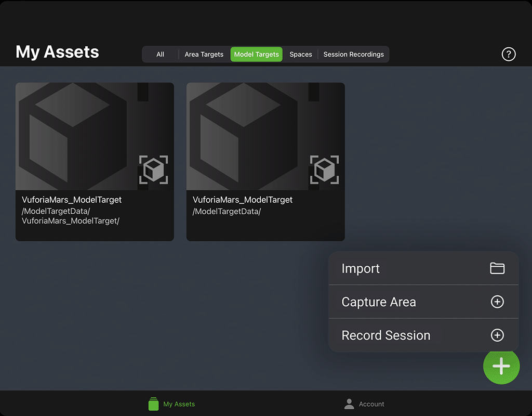This screenshot has width=532, height=416.
Task: Tap the green plus floating button
Action: click(x=501, y=366)
